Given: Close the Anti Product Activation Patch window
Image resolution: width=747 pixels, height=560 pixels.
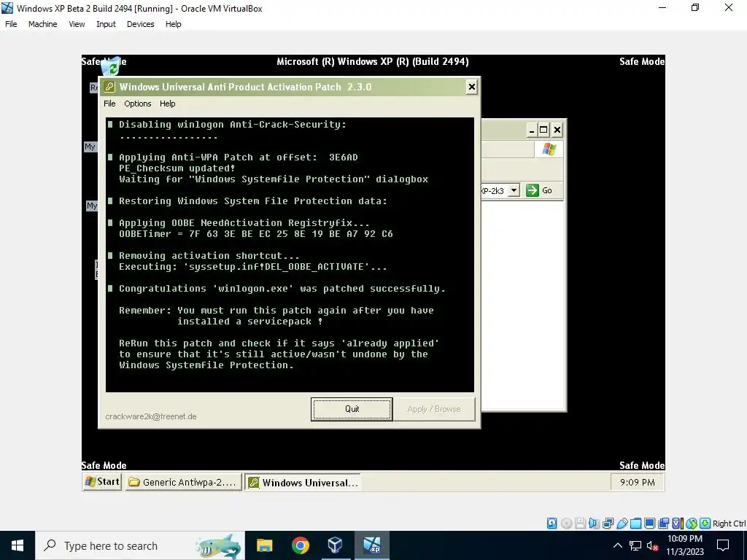Looking at the screenshot, I should [x=472, y=87].
